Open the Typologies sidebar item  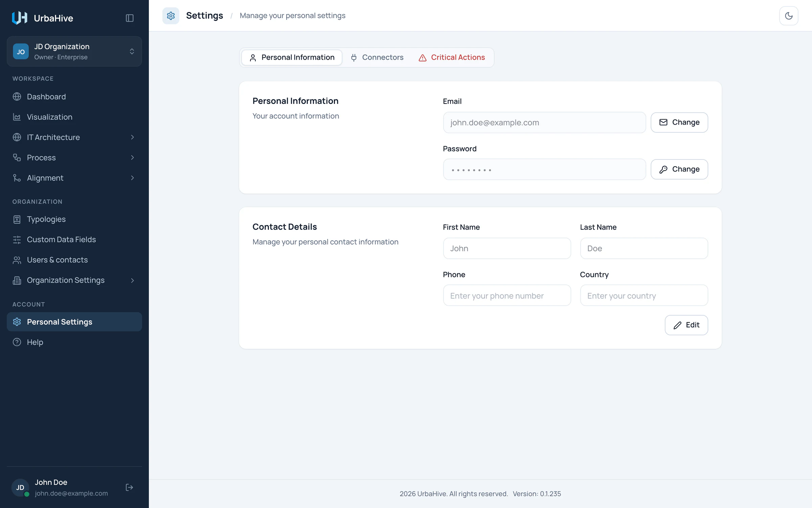point(74,219)
